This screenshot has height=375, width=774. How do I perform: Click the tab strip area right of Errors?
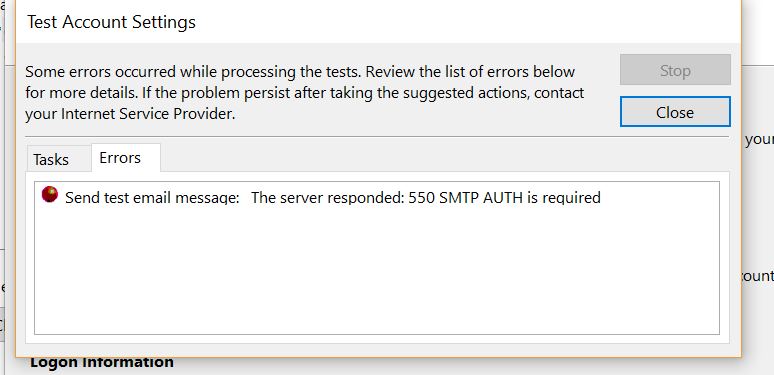tap(444, 158)
